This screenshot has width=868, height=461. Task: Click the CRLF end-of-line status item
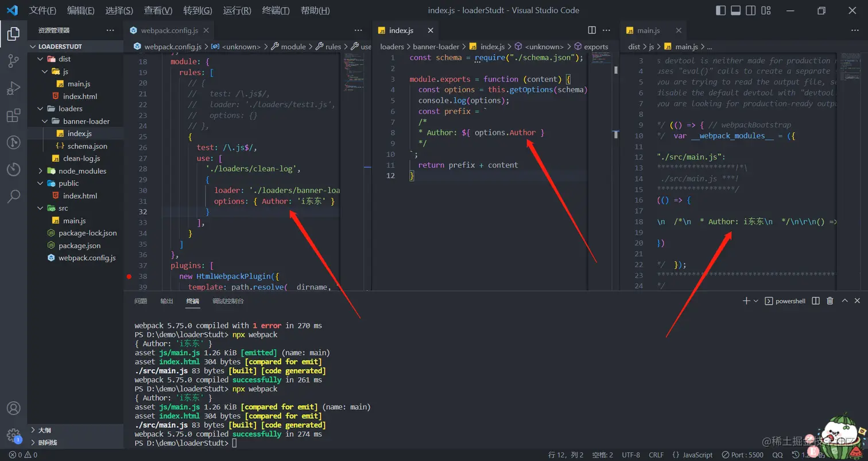(656, 455)
